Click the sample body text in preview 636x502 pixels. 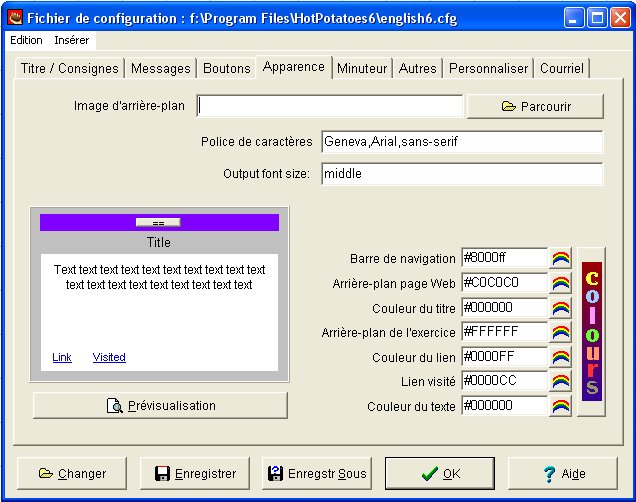pos(159,277)
